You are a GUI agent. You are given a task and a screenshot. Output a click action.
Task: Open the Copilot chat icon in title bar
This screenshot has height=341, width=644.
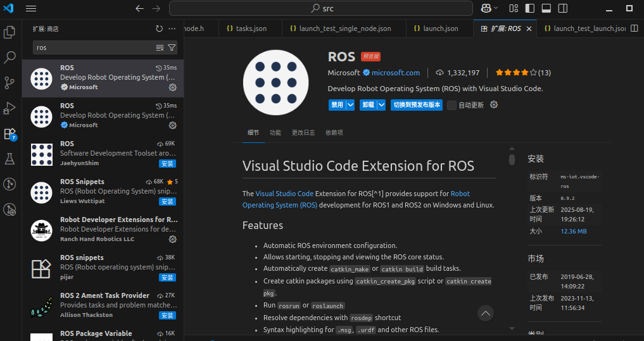click(x=486, y=8)
